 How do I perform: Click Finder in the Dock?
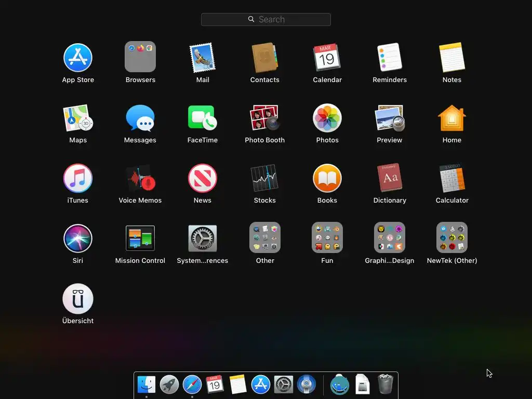[146, 385]
